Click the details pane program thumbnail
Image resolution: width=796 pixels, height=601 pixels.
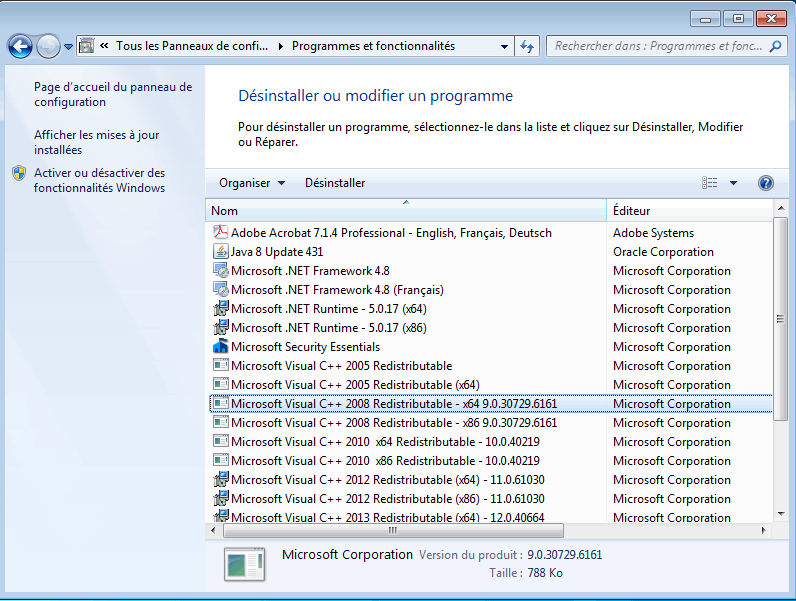(245, 563)
